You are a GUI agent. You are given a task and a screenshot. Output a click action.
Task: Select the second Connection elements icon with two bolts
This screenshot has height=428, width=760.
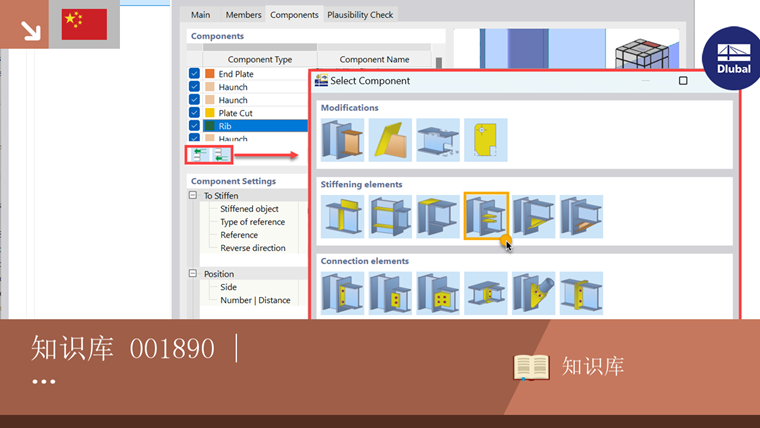pos(390,293)
